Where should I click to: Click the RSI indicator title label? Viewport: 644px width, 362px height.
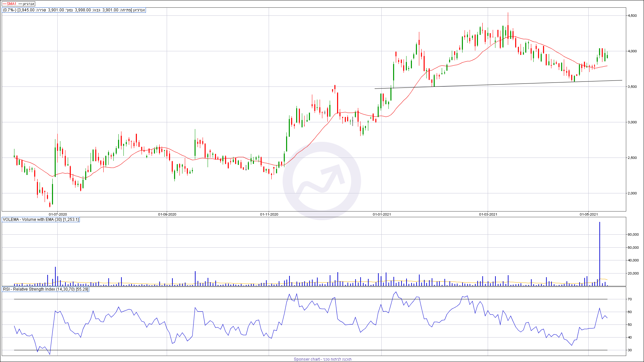[x=45, y=289]
